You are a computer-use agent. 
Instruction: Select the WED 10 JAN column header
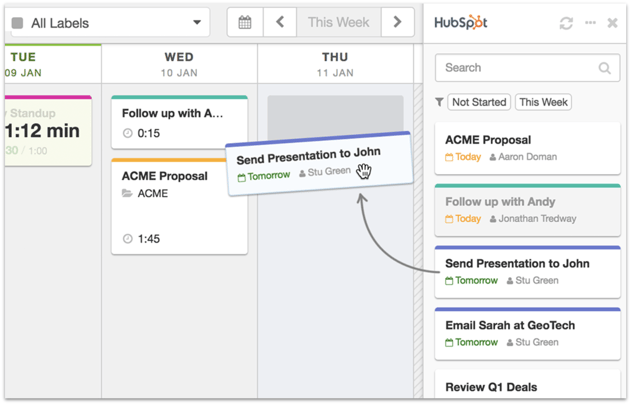point(179,64)
